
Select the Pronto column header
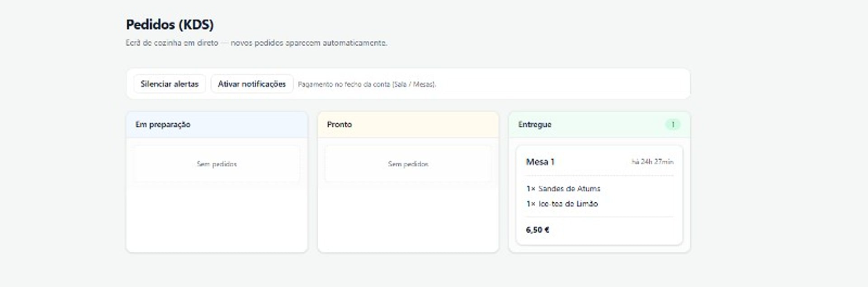[x=408, y=124]
